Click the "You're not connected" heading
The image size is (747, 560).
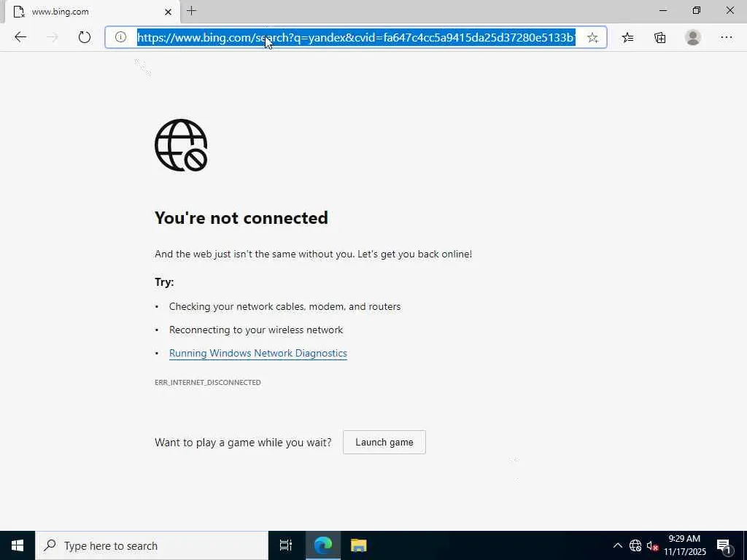(241, 217)
